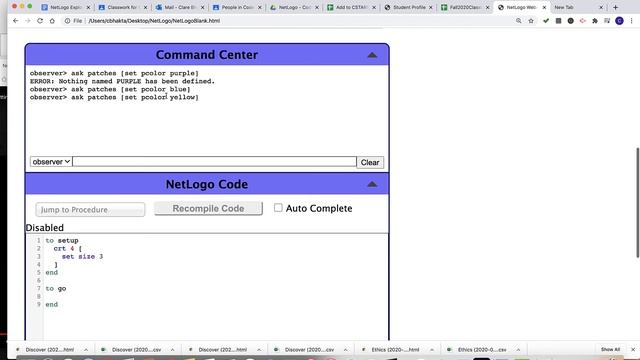640x360 pixels.
Task: Click the green checkmark extension icon
Action: [x=546, y=20]
